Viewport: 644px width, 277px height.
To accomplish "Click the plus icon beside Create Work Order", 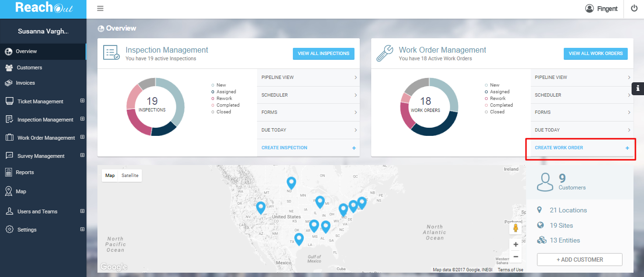I will pyautogui.click(x=627, y=148).
